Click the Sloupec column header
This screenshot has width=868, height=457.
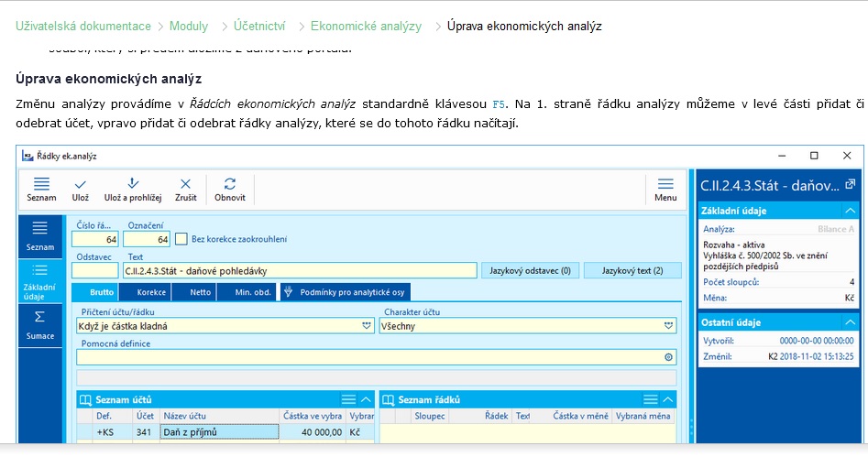point(430,416)
